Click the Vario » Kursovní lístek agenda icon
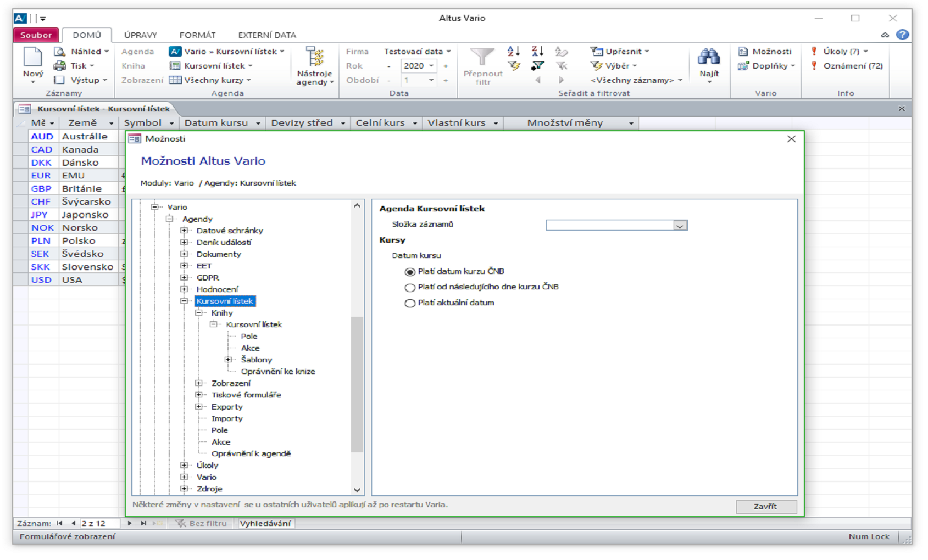The width and height of the screenshot is (928, 560). tap(175, 52)
